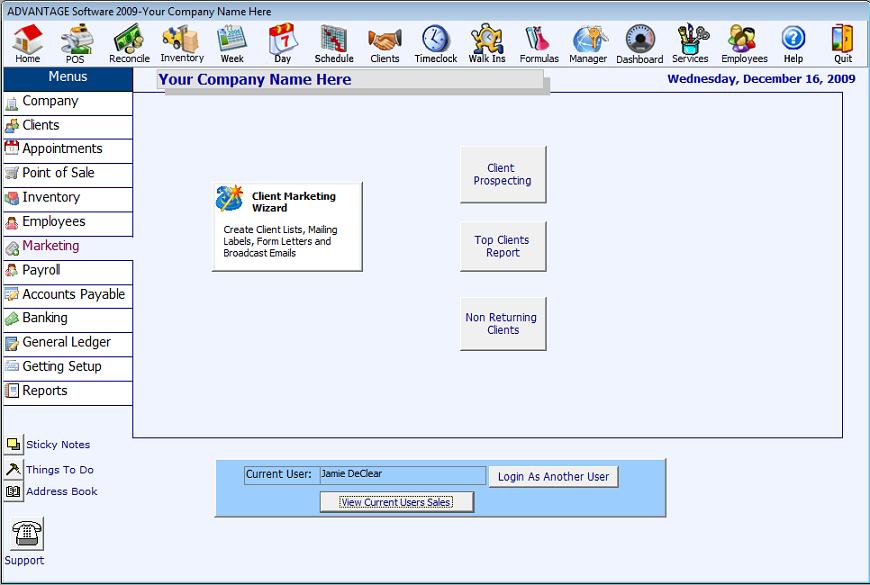Viewport: 870px width, 585px height.
Task: Show the Week calendar view
Action: pos(232,43)
